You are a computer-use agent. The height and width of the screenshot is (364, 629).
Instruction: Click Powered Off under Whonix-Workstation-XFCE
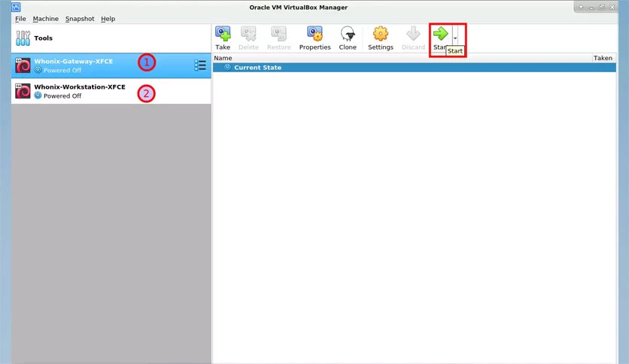click(62, 96)
